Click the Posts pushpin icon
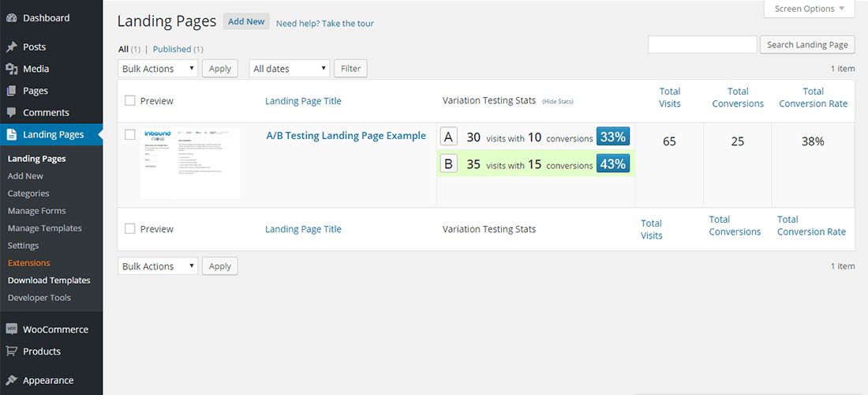This screenshot has width=868, height=395. click(x=12, y=47)
